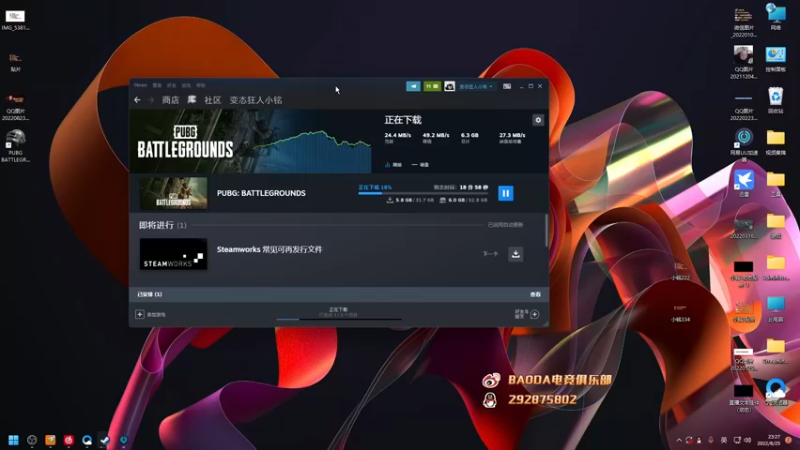The height and width of the screenshot is (450, 800).
Task: Select the Steamworks 常见可再发行文件 entry
Action: point(269,249)
